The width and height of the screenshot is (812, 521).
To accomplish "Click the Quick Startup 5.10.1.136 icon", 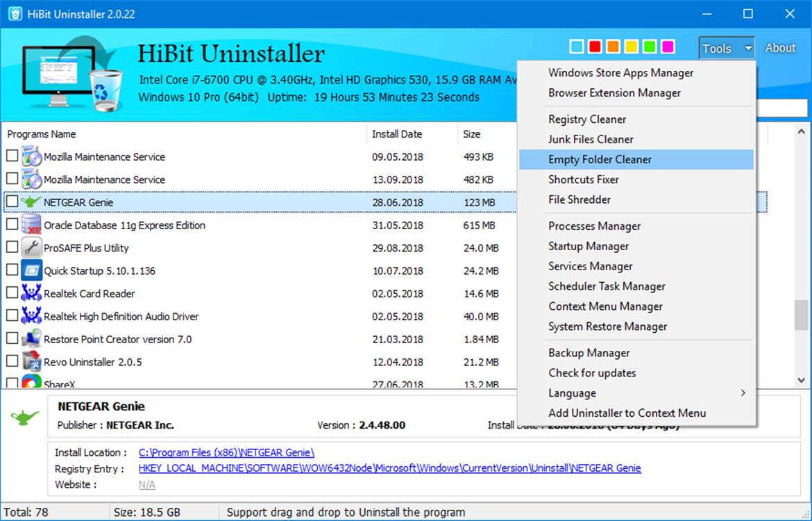I will point(31,270).
